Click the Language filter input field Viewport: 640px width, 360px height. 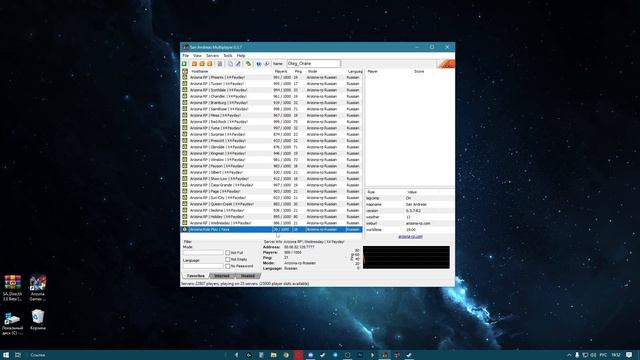[x=203, y=266]
